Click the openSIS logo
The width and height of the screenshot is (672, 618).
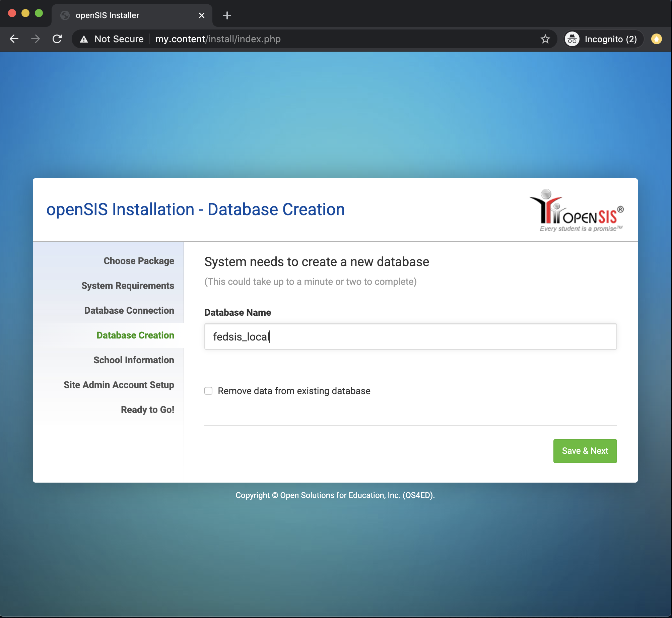tap(577, 210)
